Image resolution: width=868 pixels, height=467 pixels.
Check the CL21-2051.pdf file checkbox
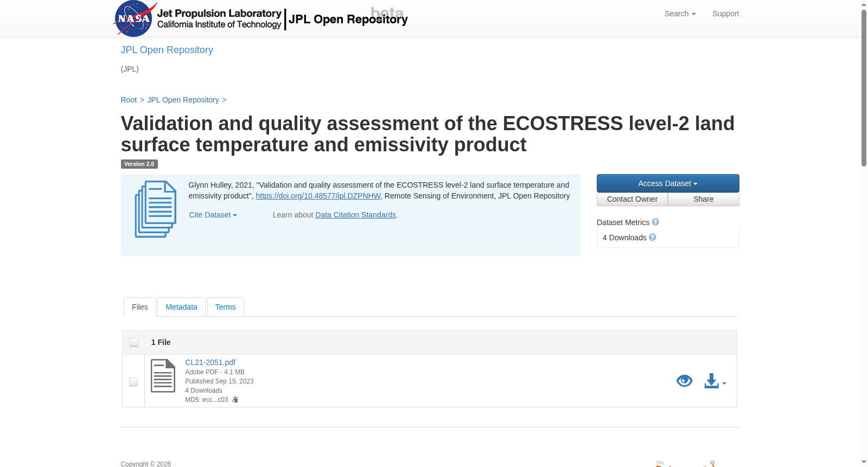(133, 382)
